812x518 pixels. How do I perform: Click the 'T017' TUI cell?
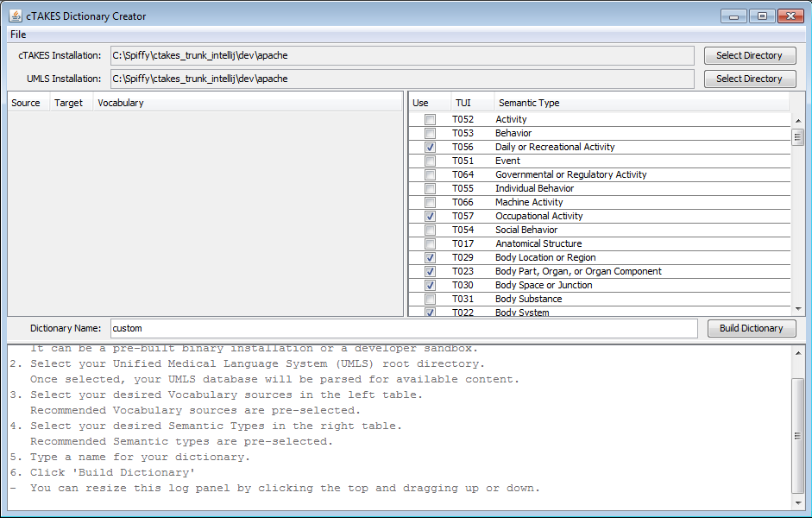(x=463, y=244)
